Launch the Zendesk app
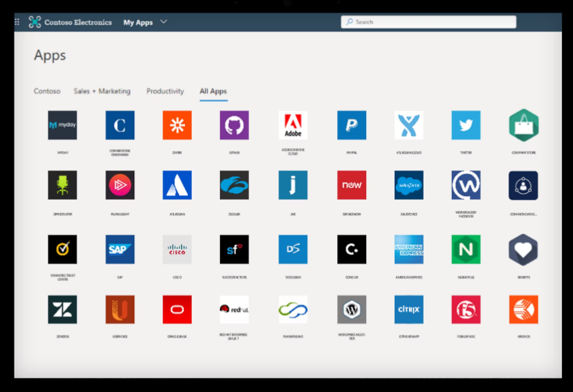 (62, 309)
